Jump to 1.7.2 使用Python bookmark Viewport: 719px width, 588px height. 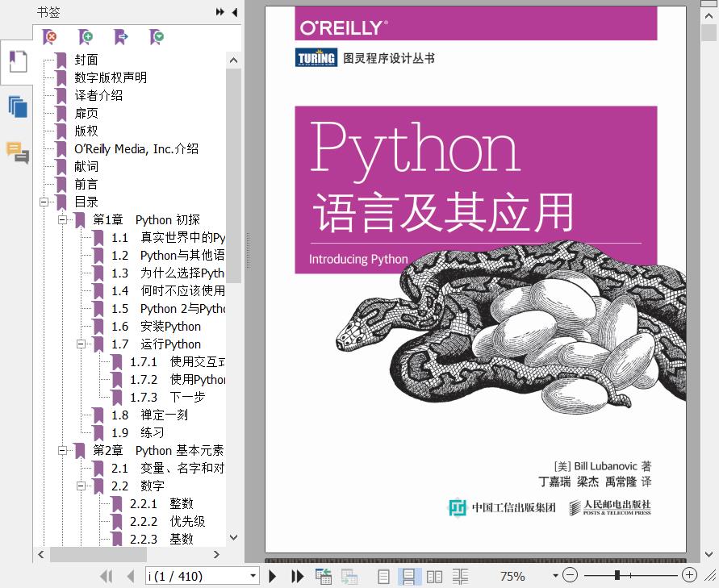(x=178, y=379)
